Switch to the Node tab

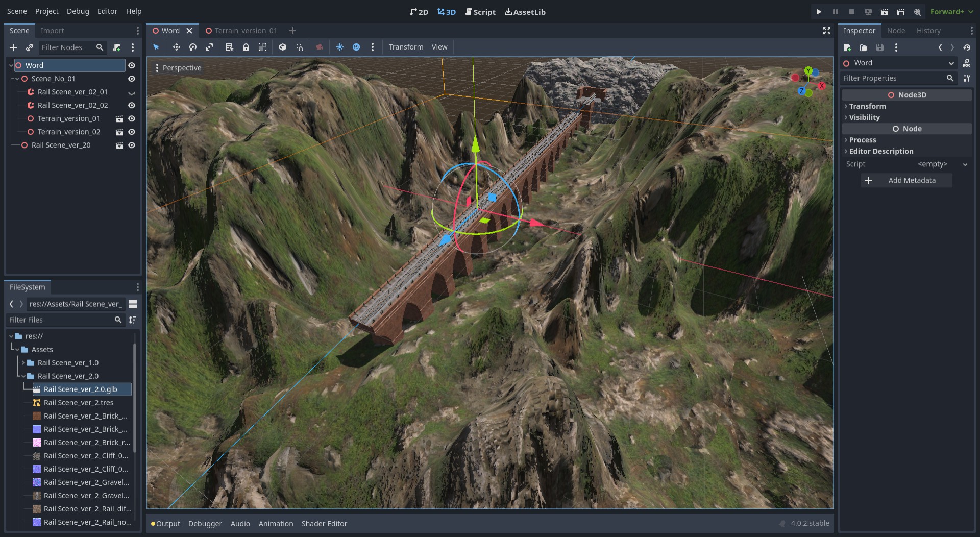coord(896,31)
